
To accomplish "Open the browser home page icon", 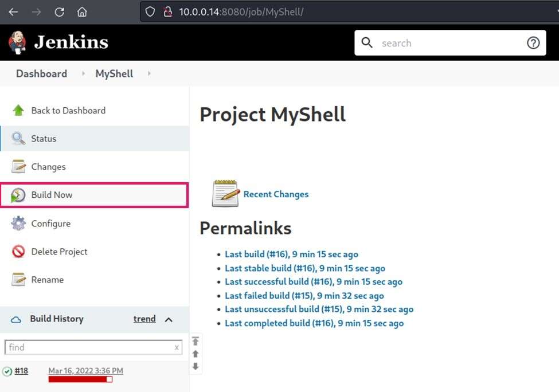I will coord(82,12).
